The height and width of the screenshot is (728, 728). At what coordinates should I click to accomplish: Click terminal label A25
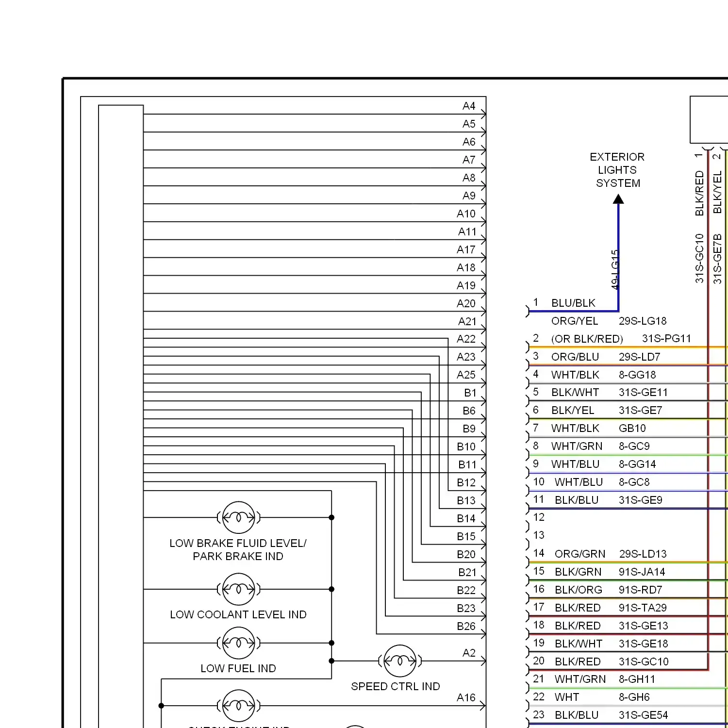click(466, 375)
